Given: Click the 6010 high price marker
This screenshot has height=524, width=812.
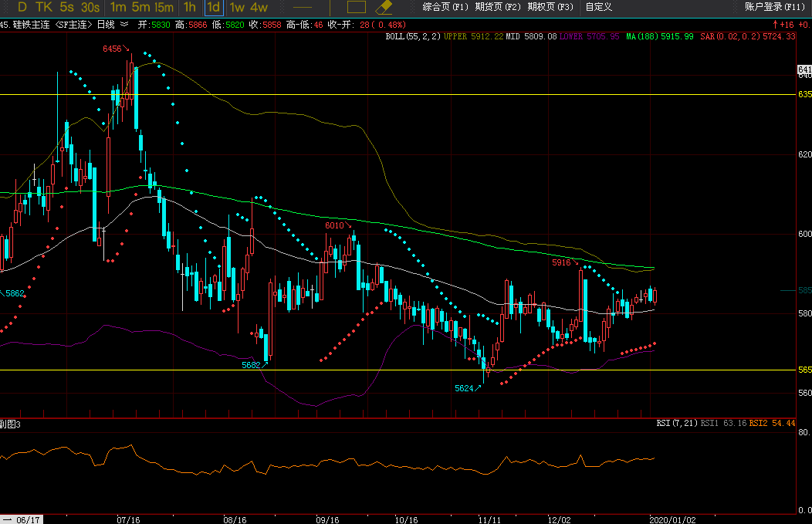Looking at the screenshot, I should [334, 225].
